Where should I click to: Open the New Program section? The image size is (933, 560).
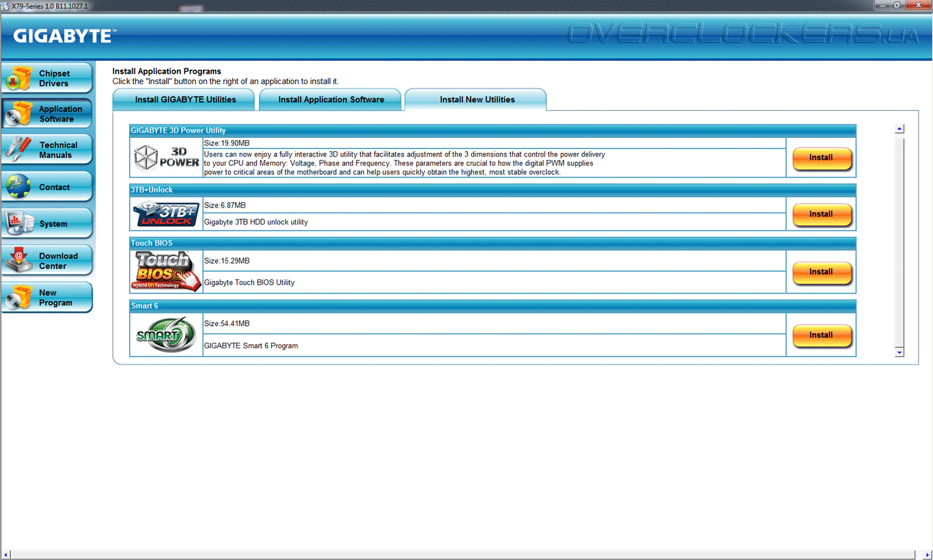(47, 297)
